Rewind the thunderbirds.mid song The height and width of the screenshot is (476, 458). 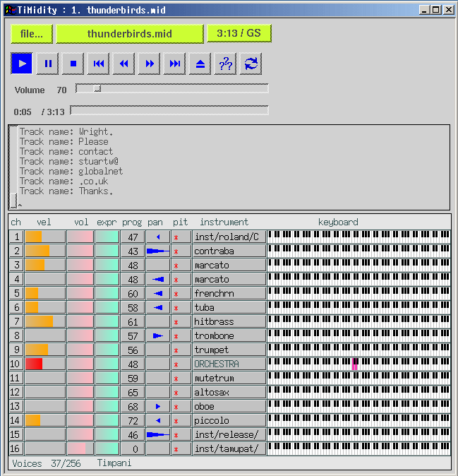tap(123, 64)
